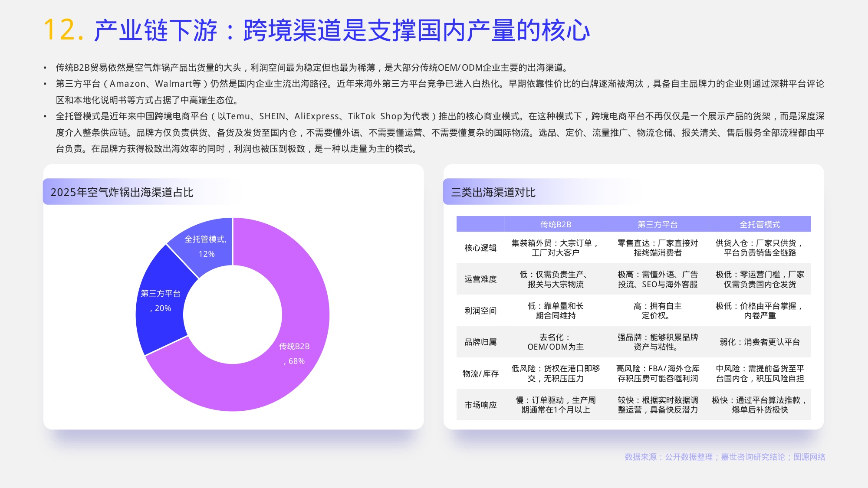Click cell '极低：价格由平台掌握，内卷严重'
This screenshot has width=868, height=488.
[760, 311]
